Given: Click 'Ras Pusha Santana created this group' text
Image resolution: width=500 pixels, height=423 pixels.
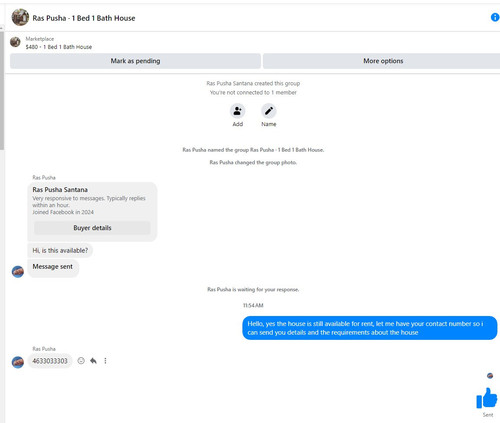Looking at the screenshot, I should point(253,83).
